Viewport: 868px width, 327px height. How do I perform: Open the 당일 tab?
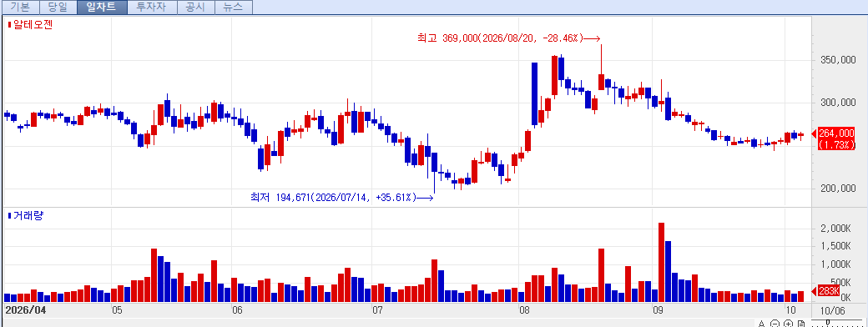click(58, 8)
